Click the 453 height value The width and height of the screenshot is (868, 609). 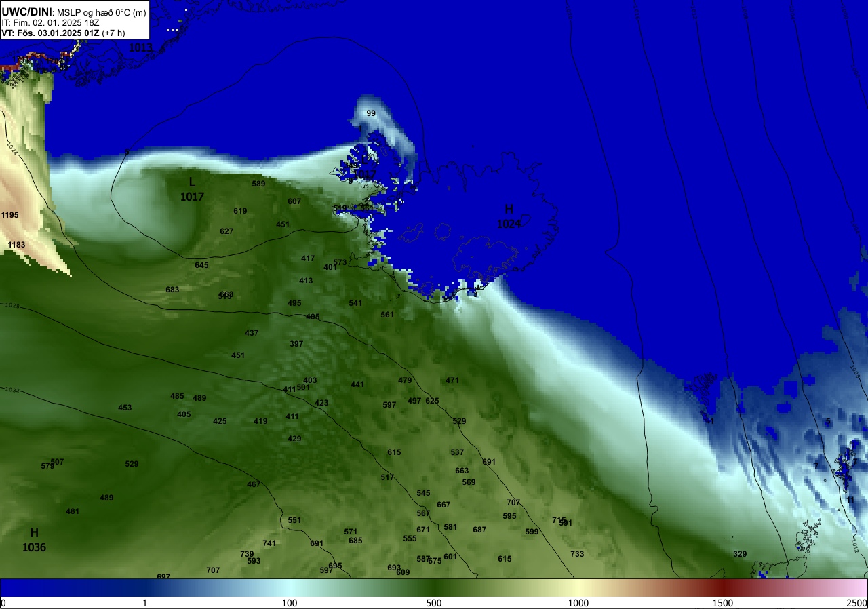pos(125,408)
